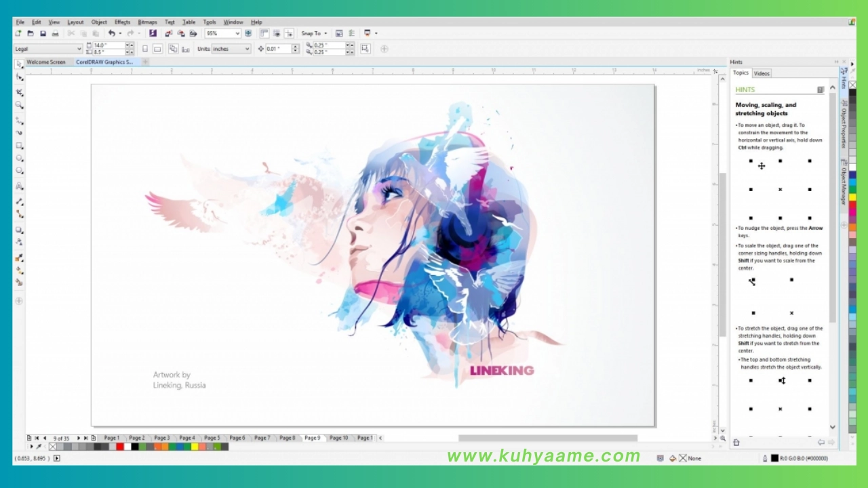
Task: Select the Text tool
Action: tap(19, 186)
